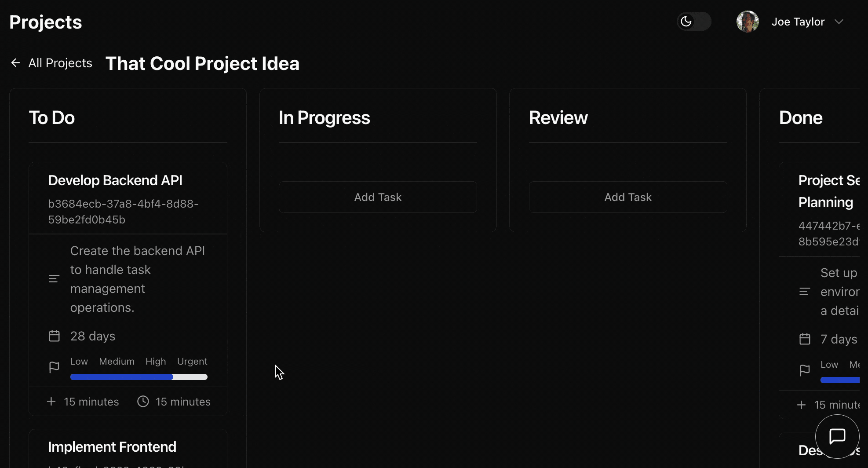
Task: Click Joe Taylor's profile avatar
Action: click(748, 21)
